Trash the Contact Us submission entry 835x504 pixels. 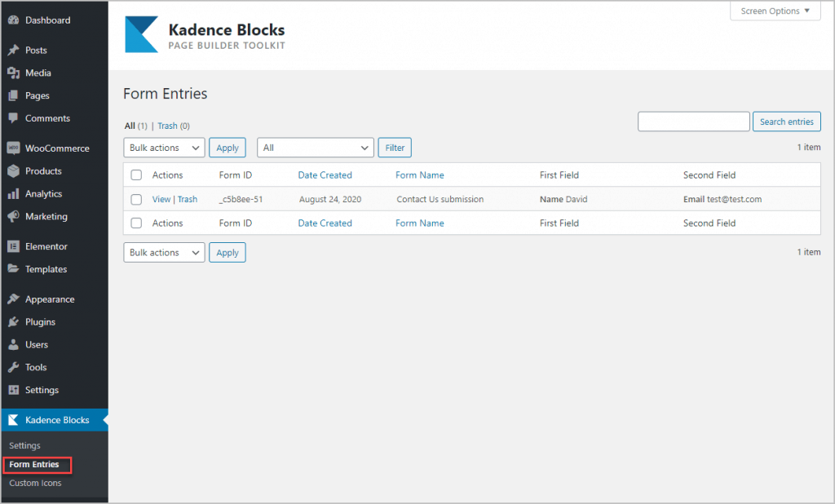coord(187,199)
